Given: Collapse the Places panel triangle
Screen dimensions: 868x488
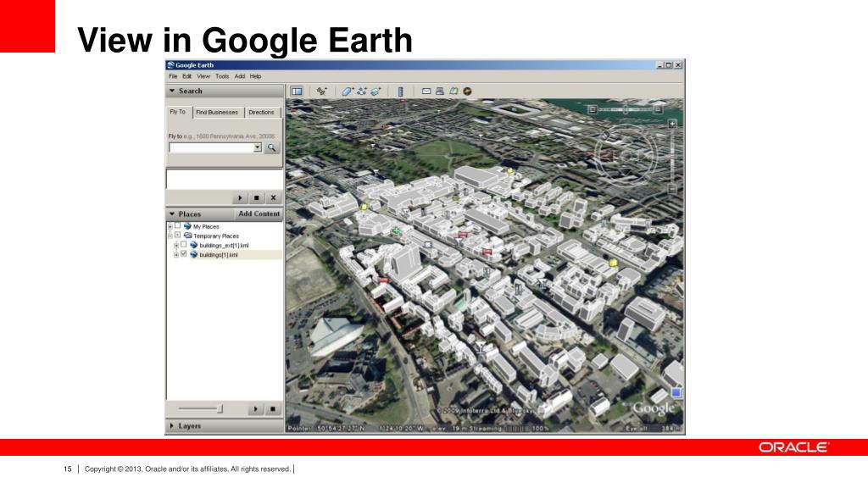Looking at the screenshot, I should coord(172,214).
